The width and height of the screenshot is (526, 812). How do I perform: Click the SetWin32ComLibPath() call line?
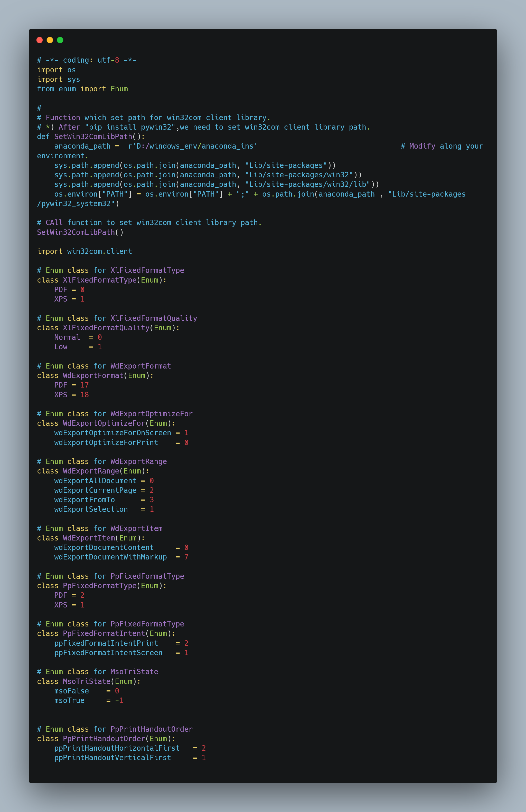click(80, 232)
